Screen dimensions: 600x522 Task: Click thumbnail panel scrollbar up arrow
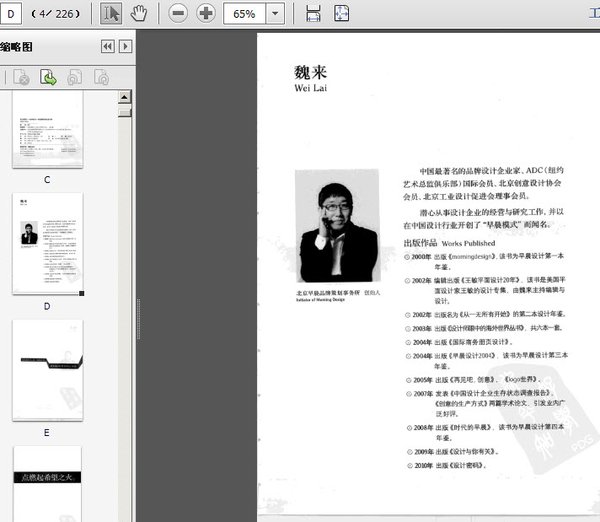tap(125, 96)
